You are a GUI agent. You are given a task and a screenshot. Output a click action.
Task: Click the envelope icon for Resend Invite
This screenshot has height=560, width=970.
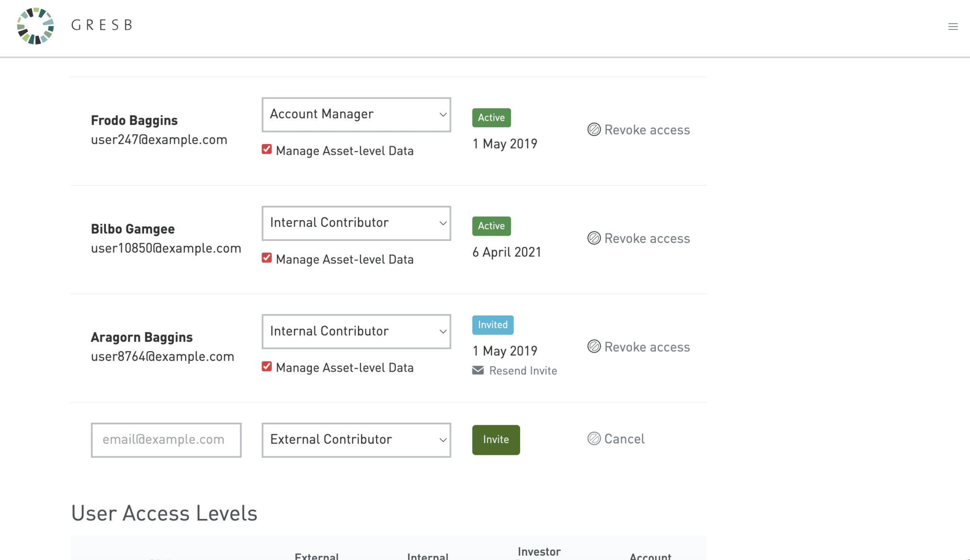point(478,370)
